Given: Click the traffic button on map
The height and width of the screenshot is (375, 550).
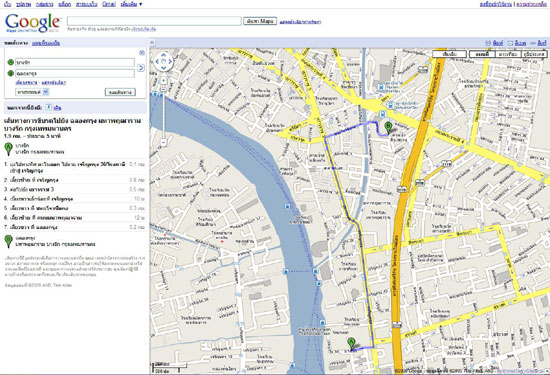Looking at the screenshot, I should pyautogui.click(x=449, y=54).
